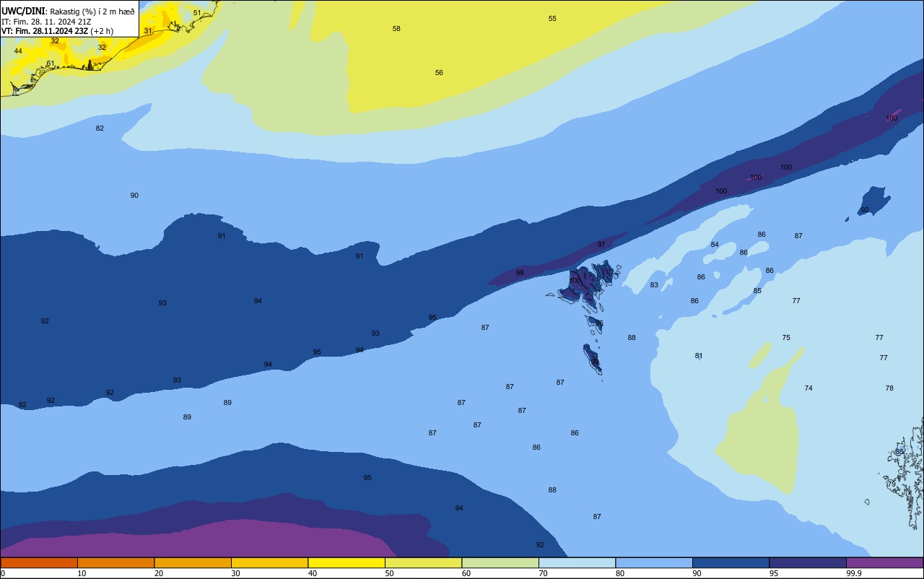Click the 'Rakastig (%) í 2 m hæð' label
This screenshot has height=579, width=924.
91,12
